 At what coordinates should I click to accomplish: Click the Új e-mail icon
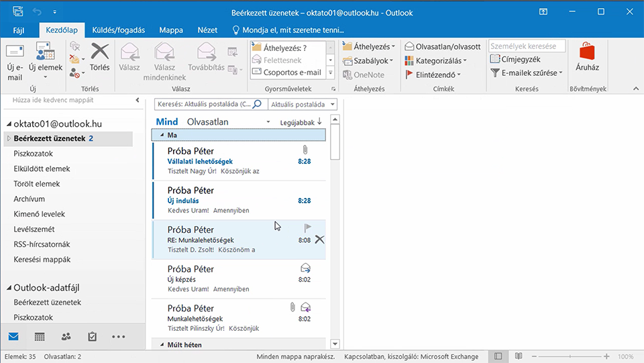coord(15,52)
